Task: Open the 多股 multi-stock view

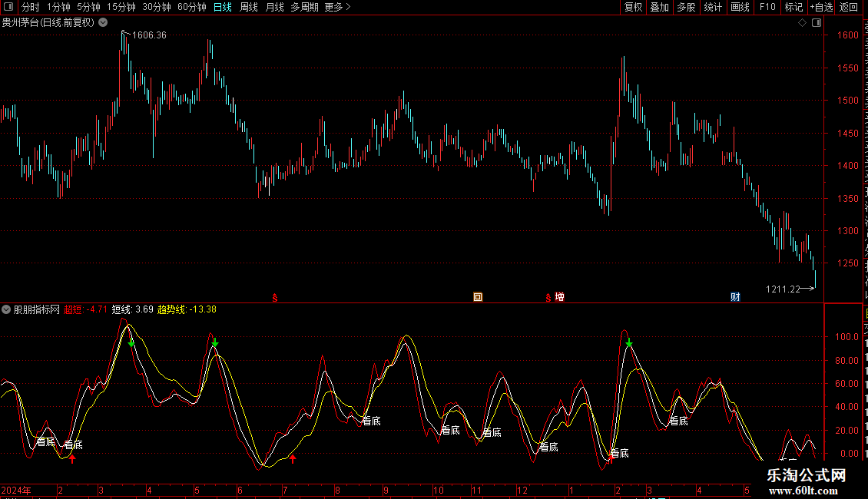Action: tap(686, 7)
